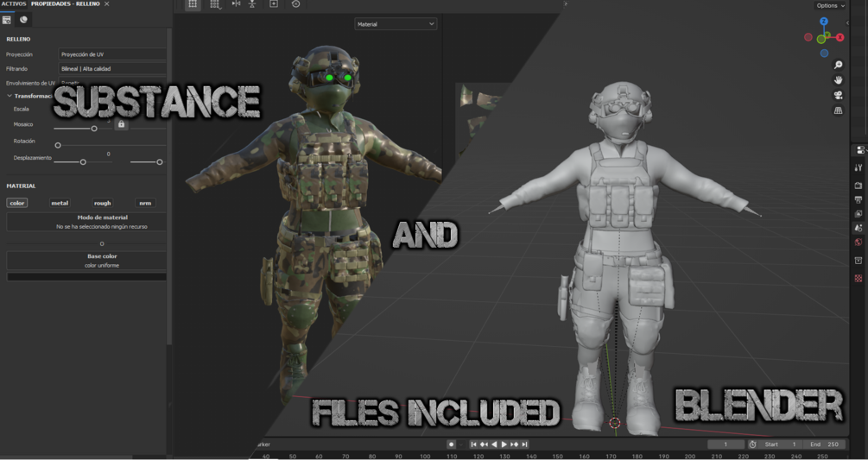Image resolution: width=868 pixels, height=460 pixels.
Task: Open the View Layer properties tab icon
Action: [858, 213]
